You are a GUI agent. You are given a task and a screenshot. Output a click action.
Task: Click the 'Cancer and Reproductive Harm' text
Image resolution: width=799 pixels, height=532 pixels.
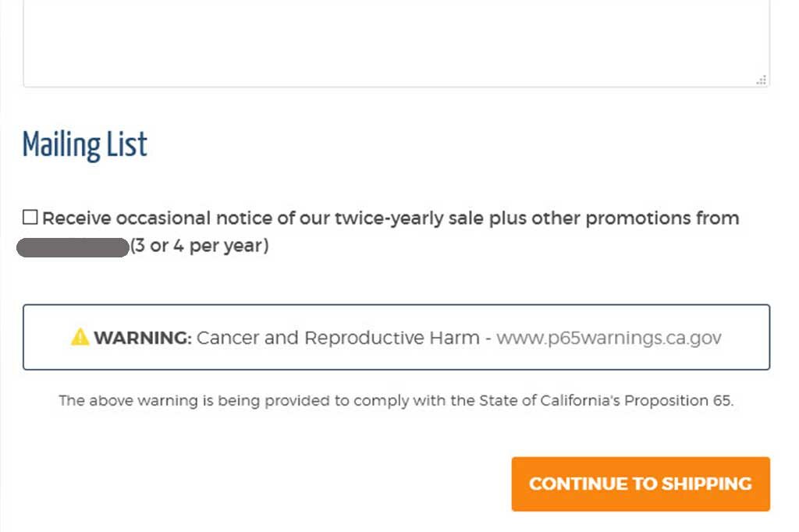tap(338, 337)
